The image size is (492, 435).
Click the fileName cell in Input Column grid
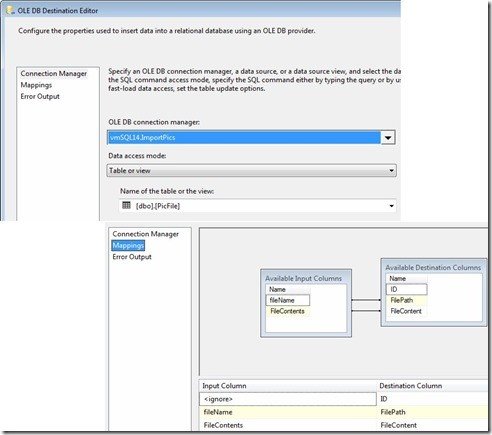(x=288, y=412)
